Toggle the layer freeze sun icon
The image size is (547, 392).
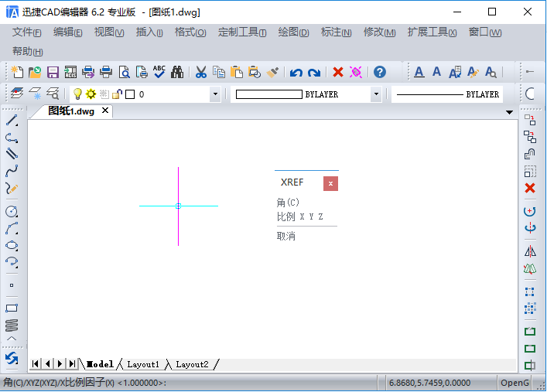91,94
